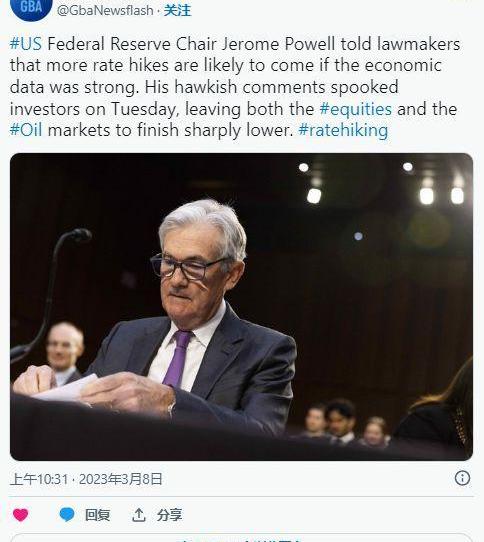Click the 2023年3月8日 post date
Viewport: 484px width, 542px height.
click(121, 479)
